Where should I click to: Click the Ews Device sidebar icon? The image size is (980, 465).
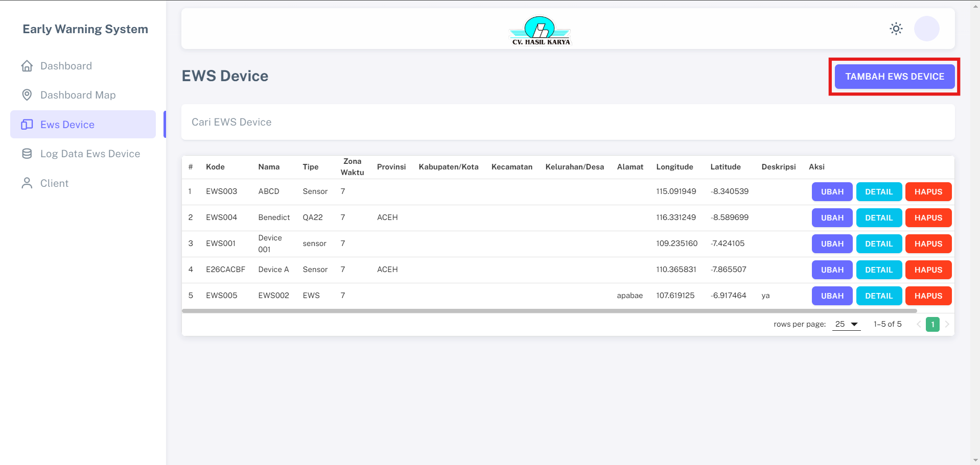coord(27,125)
